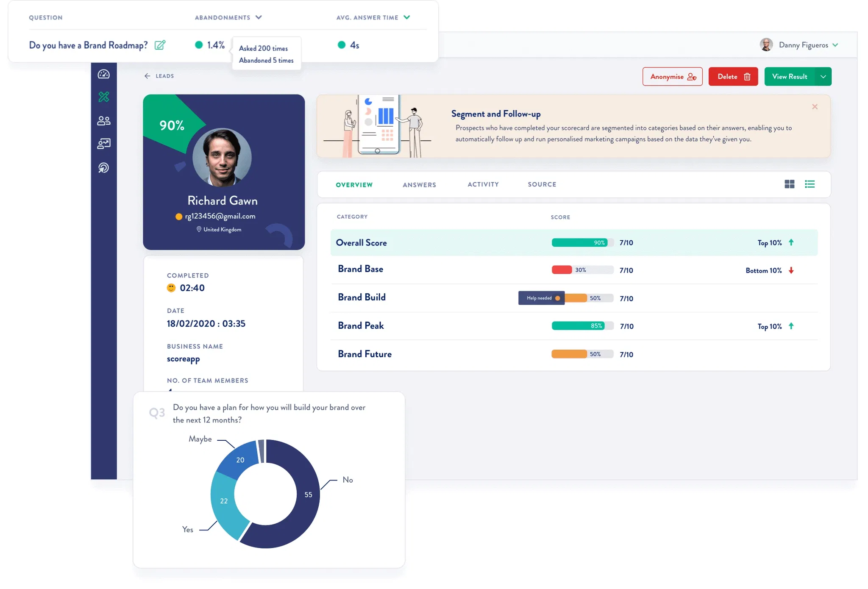This screenshot has height=589, width=868.
Task: Click the red Delete button
Action: (733, 77)
